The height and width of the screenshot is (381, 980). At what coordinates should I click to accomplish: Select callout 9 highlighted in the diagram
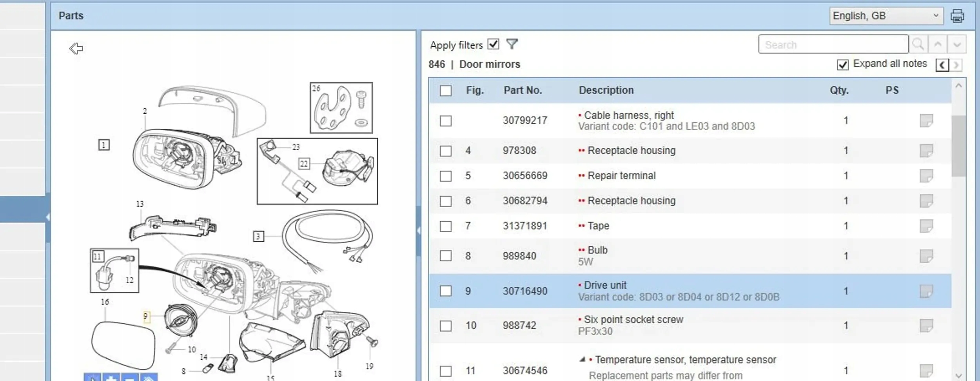point(146,316)
